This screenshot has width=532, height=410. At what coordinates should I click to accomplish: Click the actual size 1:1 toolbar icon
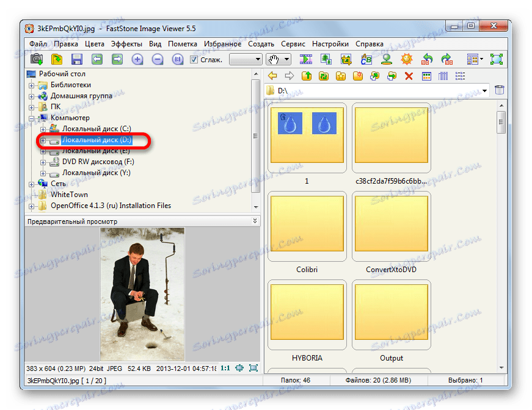click(x=178, y=59)
